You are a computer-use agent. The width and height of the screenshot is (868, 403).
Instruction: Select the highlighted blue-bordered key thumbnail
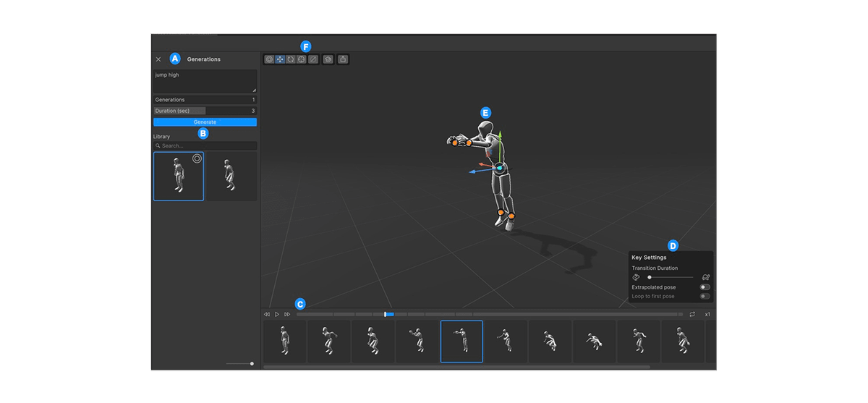click(461, 342)
